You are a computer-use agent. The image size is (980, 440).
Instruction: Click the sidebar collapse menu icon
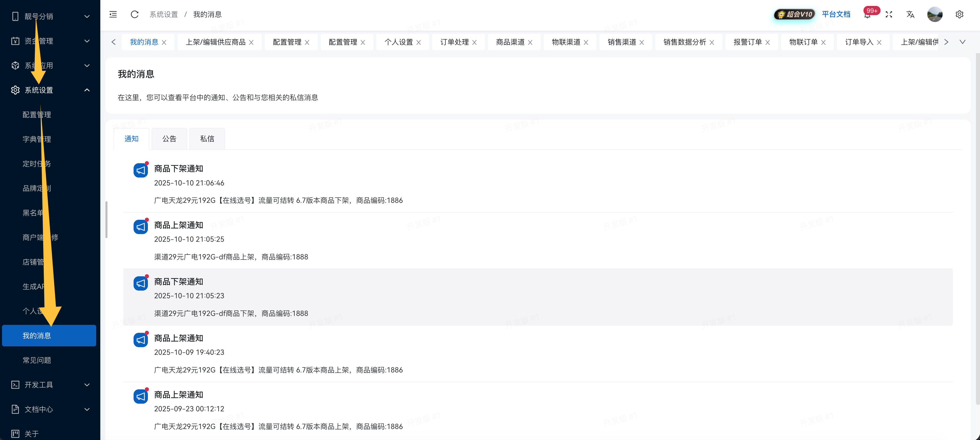pyautogui.click(x=113, y=14)
